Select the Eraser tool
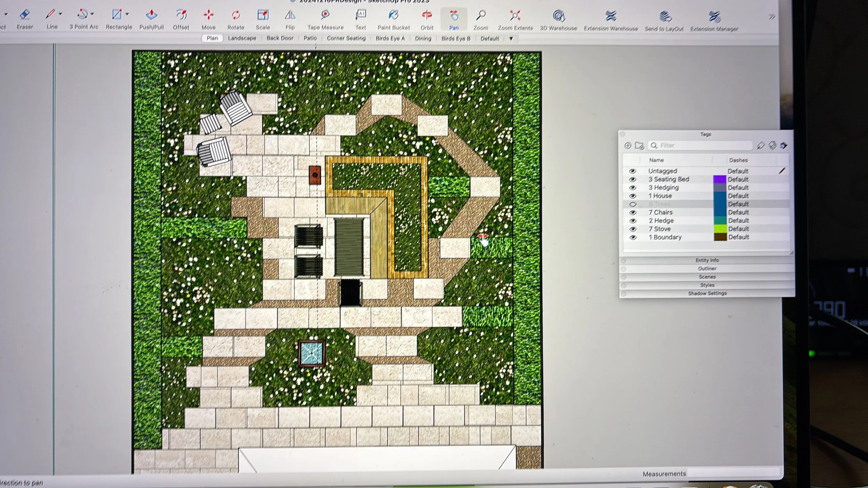The image size is (868, 488). 25,15
